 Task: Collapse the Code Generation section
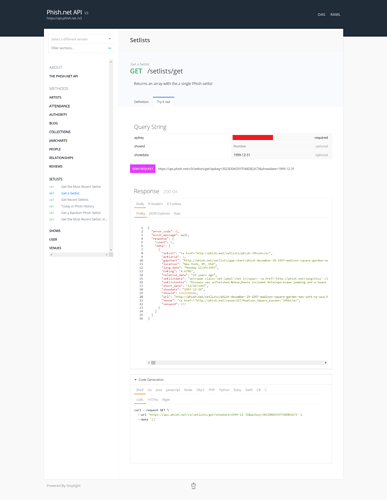[x=149, y=380]
